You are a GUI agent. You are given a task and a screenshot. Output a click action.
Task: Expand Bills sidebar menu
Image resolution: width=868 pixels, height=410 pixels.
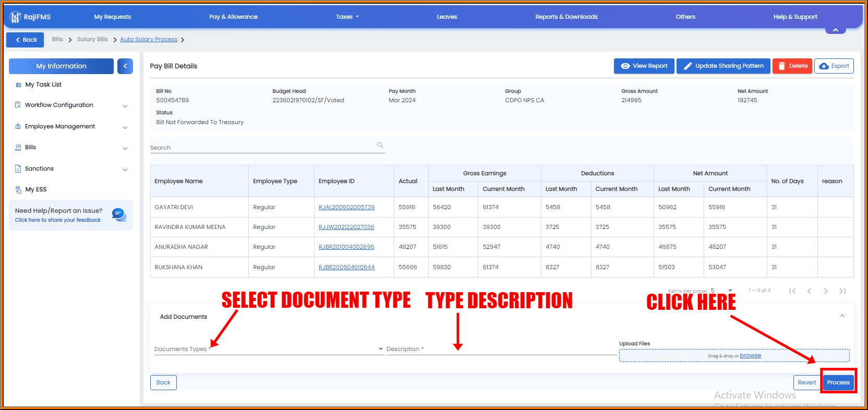(125, 148)
